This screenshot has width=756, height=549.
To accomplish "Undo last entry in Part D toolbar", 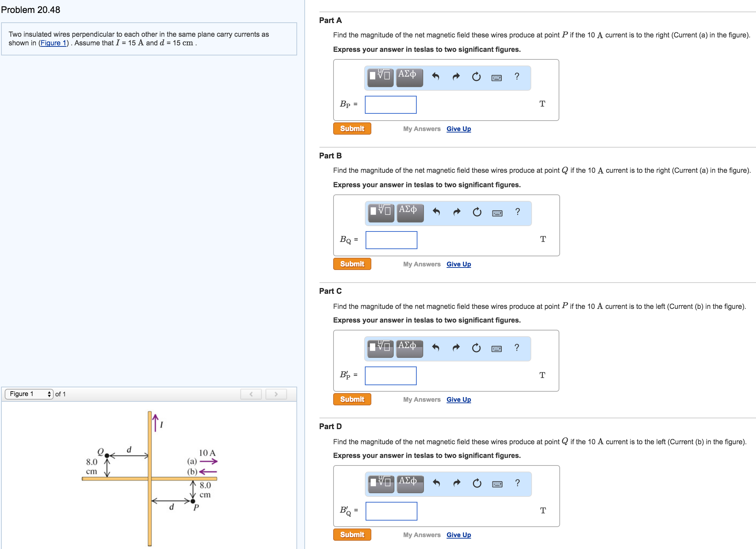I will click(436, 483).
